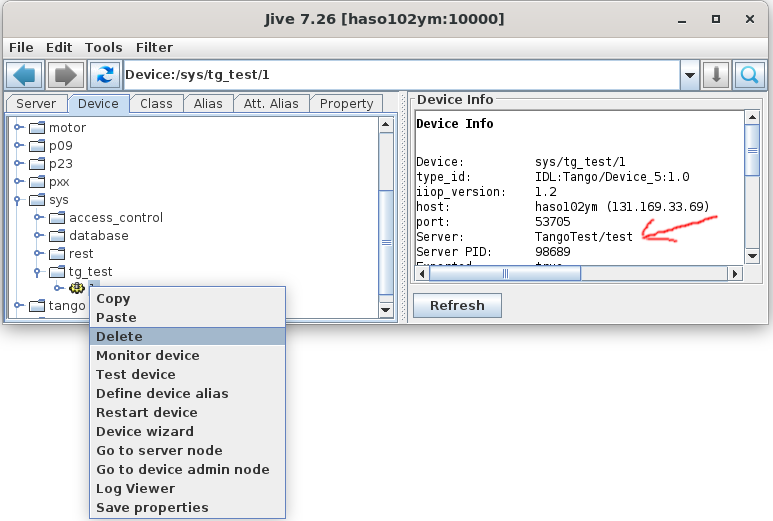Open the Edit menu
The image size is (773, 521).
pyautogui.click(x=59, y=48)
